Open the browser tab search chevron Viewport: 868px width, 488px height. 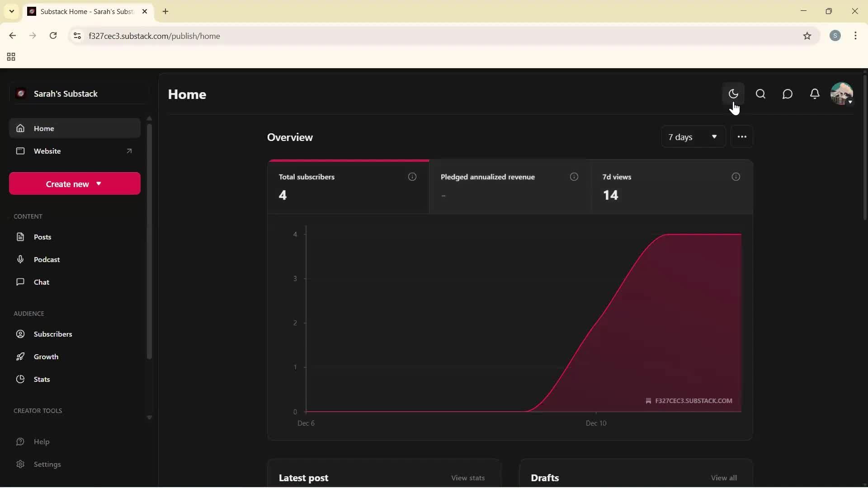[x=11, y=11]
